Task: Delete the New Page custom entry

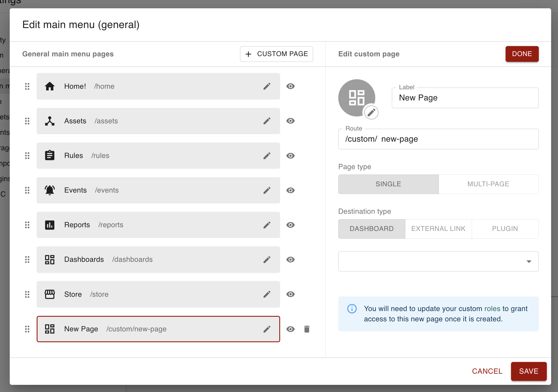Action: click(x=307, y=329)
